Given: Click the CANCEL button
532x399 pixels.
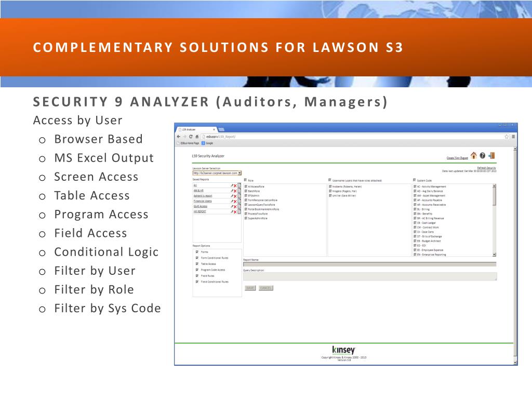Looking at the screenshot, I should pos(265,288).
